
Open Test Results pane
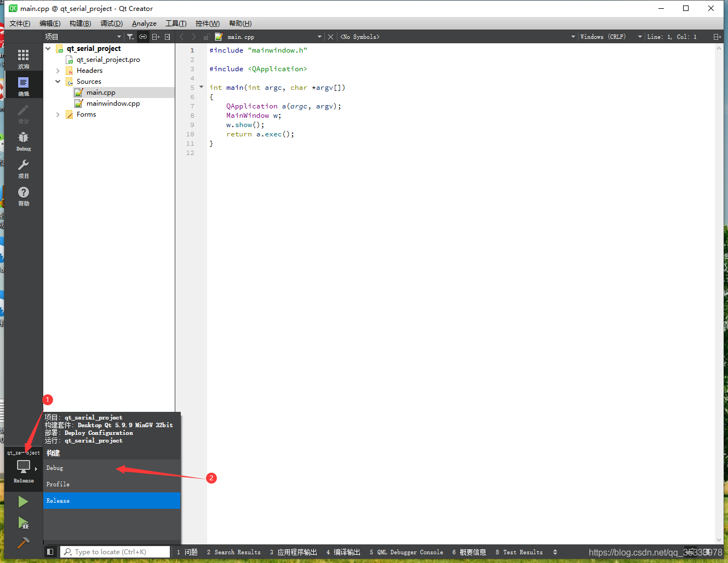pyautogui.click(x=519, y=552)
